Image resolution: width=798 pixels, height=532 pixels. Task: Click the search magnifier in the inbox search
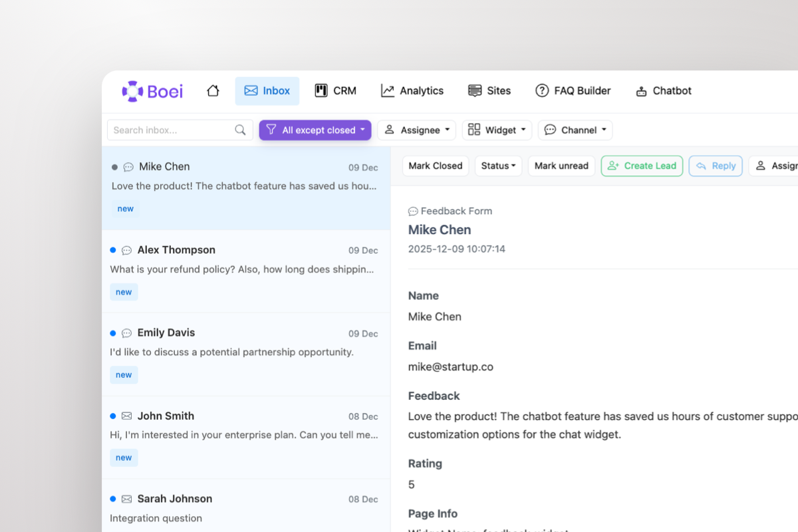[240, 130]
